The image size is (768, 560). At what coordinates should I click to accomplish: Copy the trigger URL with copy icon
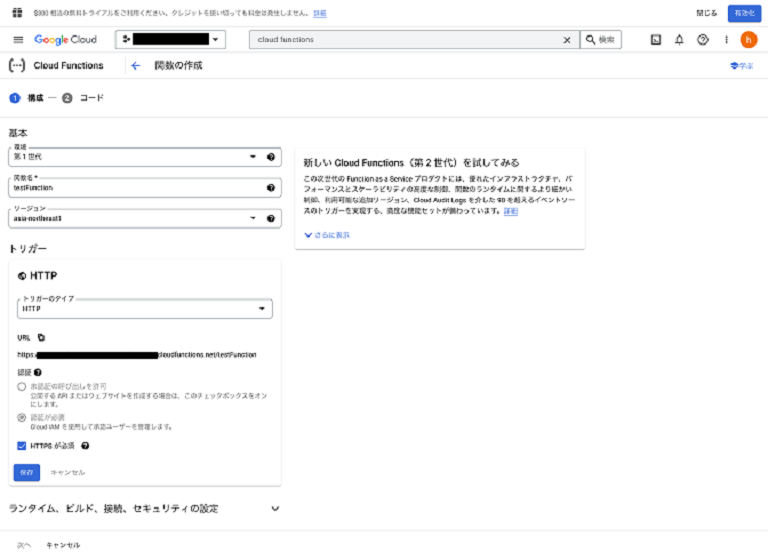42,338
